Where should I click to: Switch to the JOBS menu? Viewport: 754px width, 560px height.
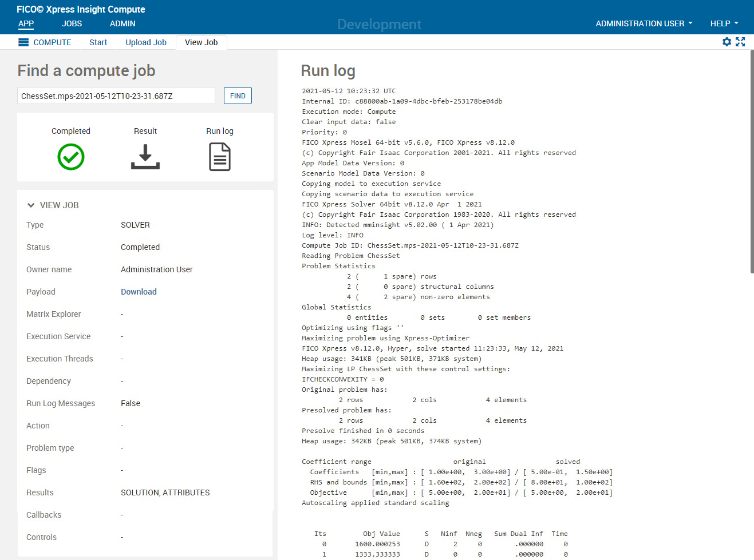(72, 23)
